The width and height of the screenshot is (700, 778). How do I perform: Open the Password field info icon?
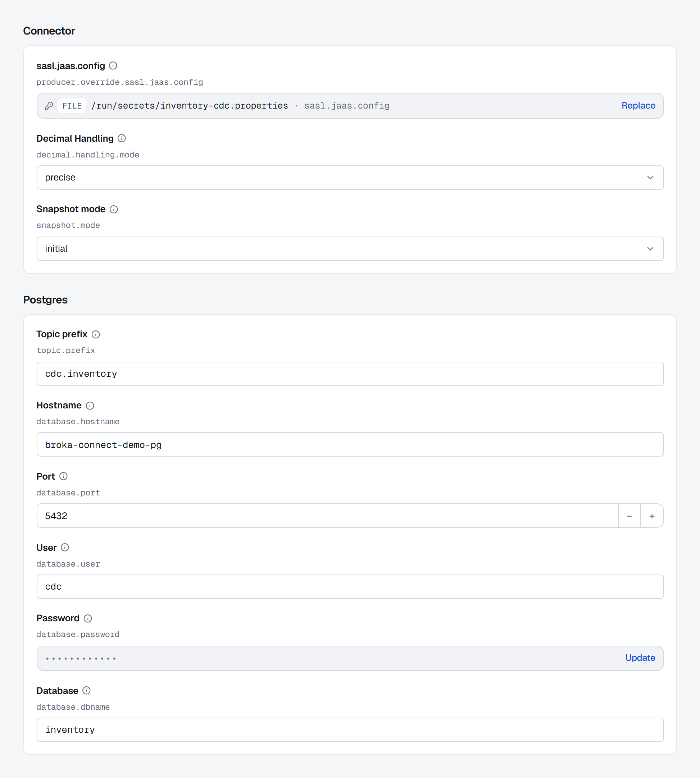(88, 618)
